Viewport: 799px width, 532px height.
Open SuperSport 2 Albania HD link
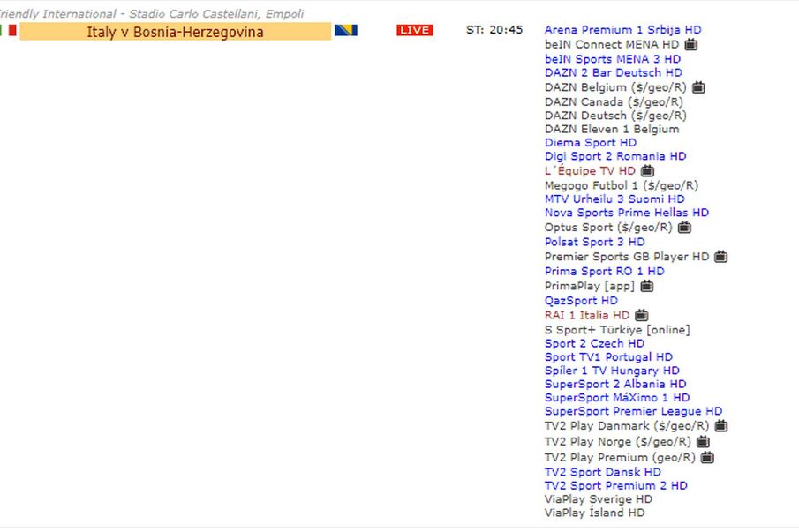pos(615,385)
